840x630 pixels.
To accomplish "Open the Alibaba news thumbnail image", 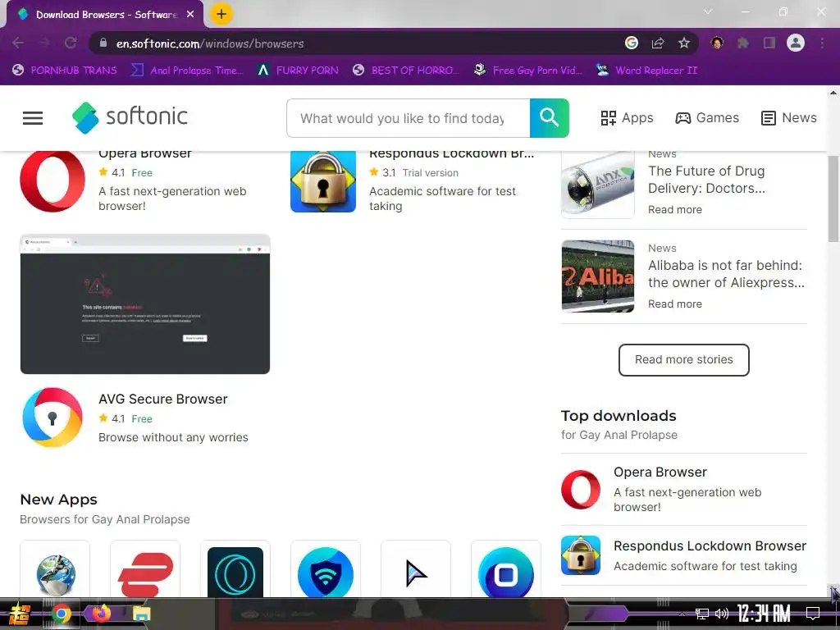I will click(598, 276).
